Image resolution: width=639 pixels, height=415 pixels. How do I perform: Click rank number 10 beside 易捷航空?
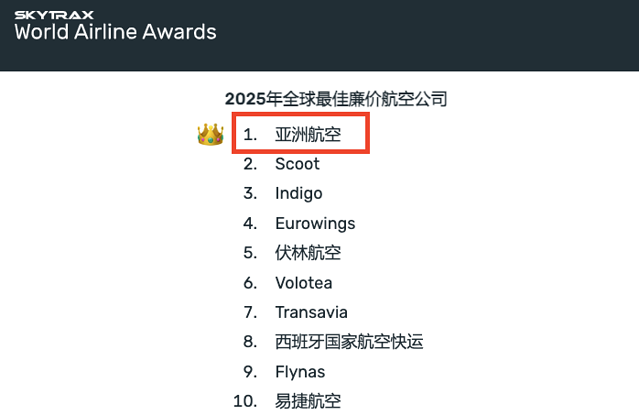[246, 402]
